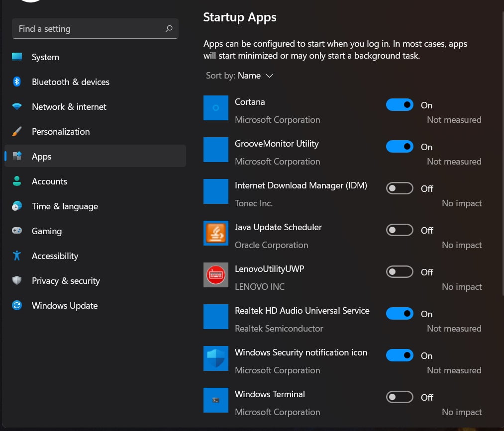The height and width of the screenshot is (431, 504).
Task: Click the LENOVO INC publisher text
Action: [x=260, y=287]
